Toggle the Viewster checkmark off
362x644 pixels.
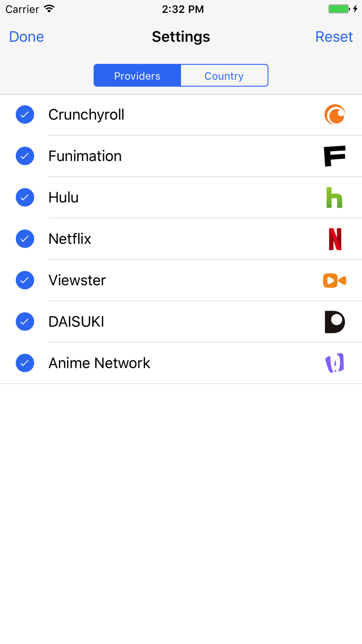(x=25, y=280)
